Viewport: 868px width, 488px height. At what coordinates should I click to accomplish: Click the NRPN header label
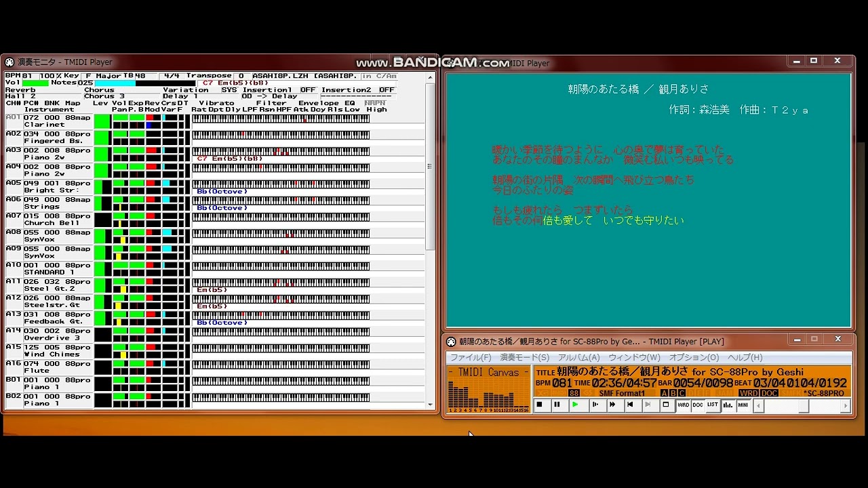pos(375,103)
